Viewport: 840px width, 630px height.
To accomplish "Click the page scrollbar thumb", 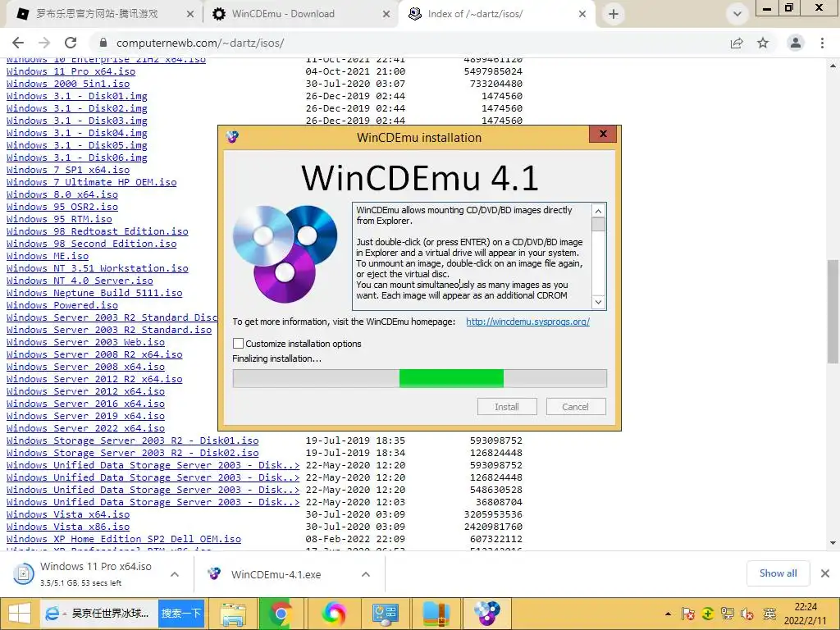I will click(x=833, y=312).
